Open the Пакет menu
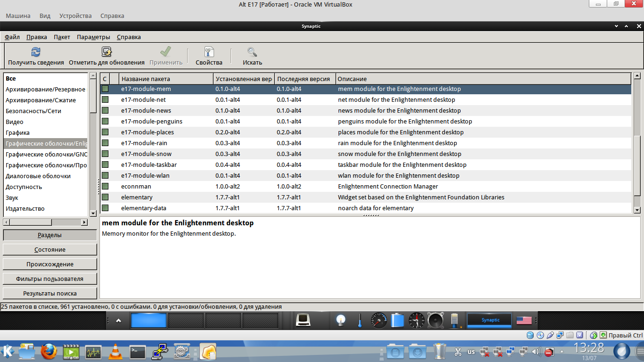 click(62, 37)
